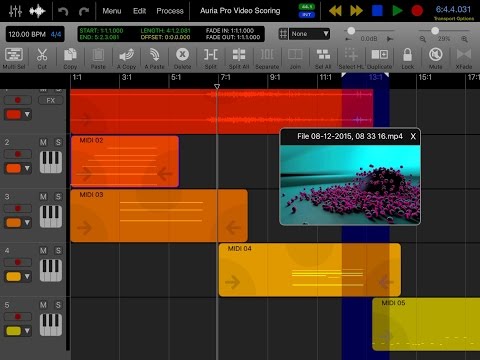Screen dimensions: 480x360
Task: Click the Select HL tool
Action: (x=351, y=58)
